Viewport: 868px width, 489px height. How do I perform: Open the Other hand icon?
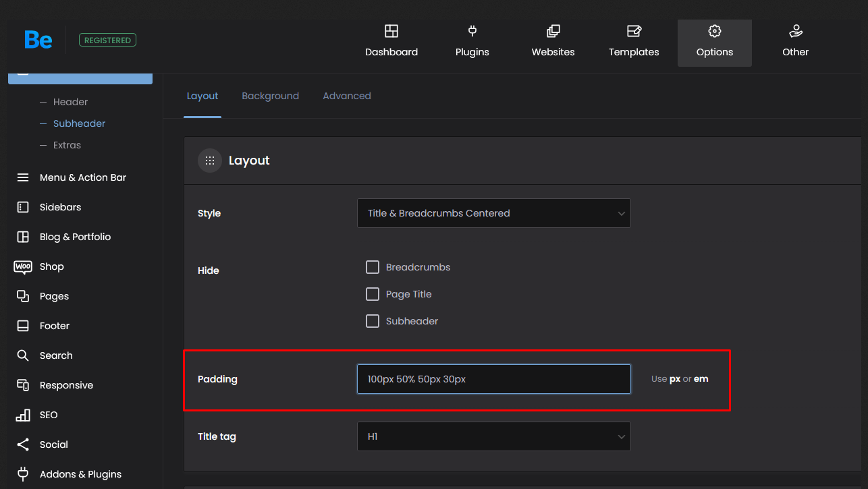click(x=796, y=31)
